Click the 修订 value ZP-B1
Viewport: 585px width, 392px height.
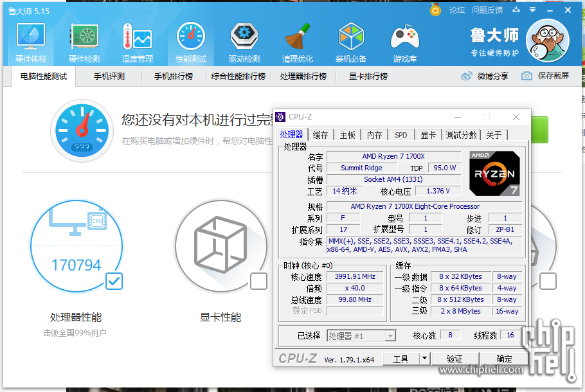[505, 229]
